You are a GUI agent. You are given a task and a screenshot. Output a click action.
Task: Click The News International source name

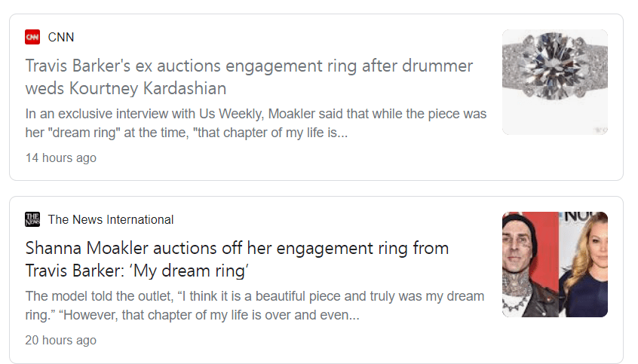[x=111, y=219]
